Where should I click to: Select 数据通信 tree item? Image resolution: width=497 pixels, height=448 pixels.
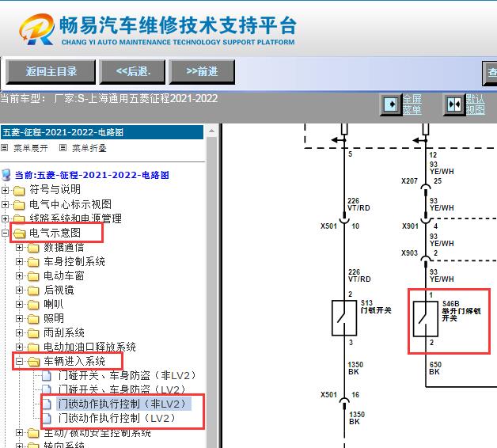click(64, 247)
